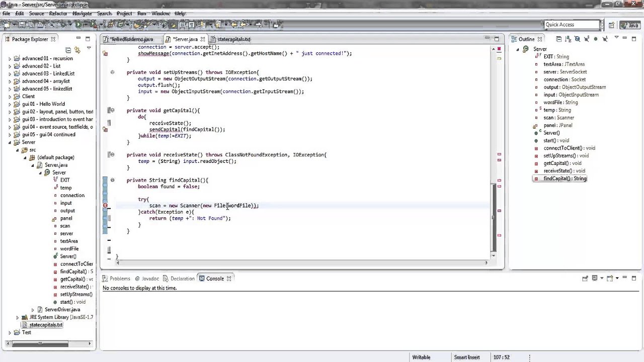Close the Outline view tab

point(540,39)
